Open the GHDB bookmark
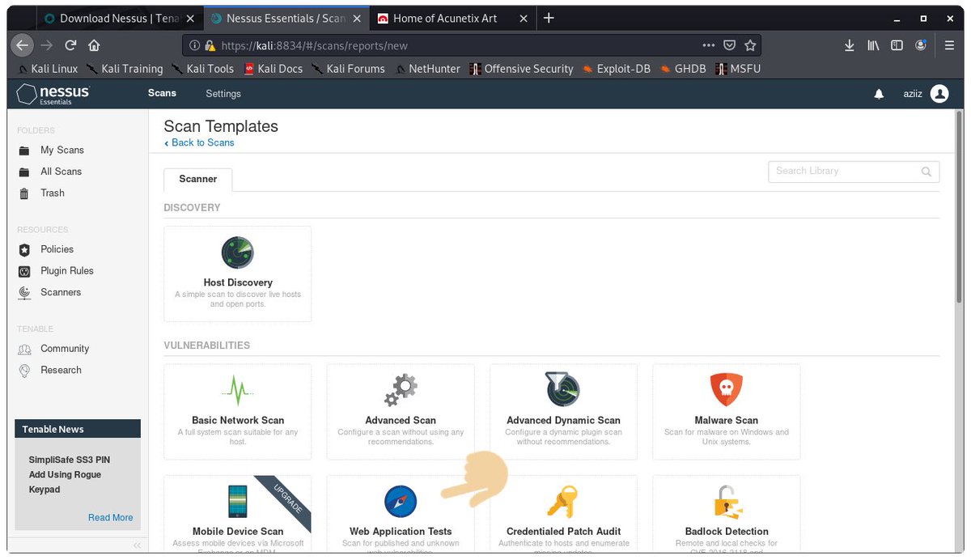971x560 pixels. click(683, 69)
